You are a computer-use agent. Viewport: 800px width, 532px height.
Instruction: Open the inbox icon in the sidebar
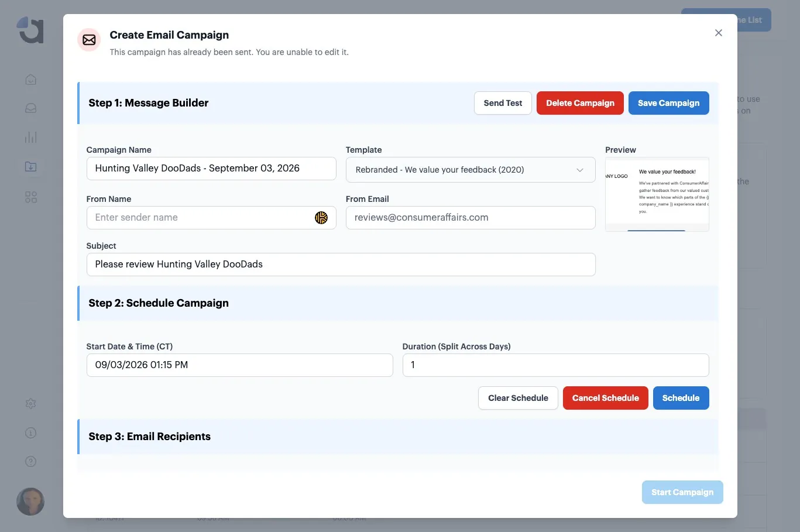pos(31,108)
